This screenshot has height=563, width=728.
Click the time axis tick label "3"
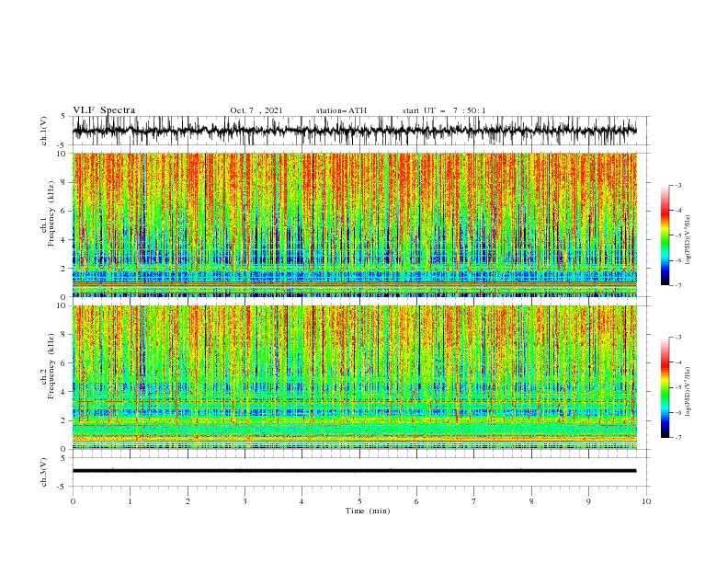point(245,501)
